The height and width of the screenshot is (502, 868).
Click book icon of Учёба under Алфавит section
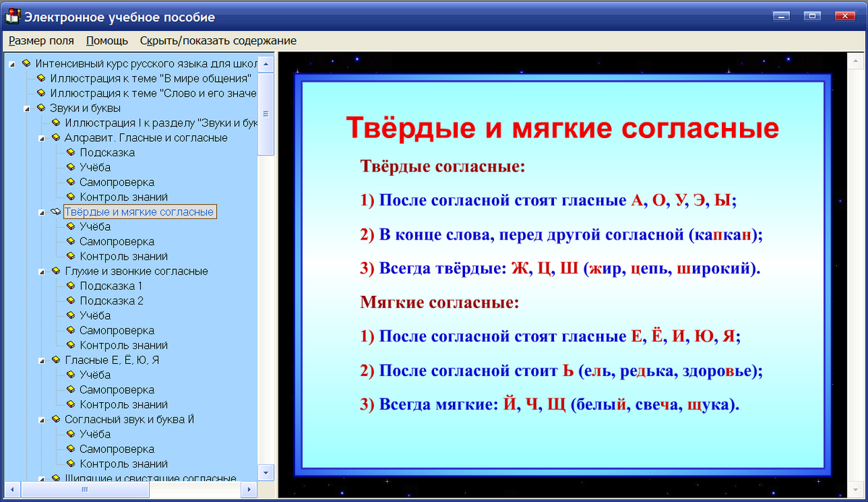71,167
